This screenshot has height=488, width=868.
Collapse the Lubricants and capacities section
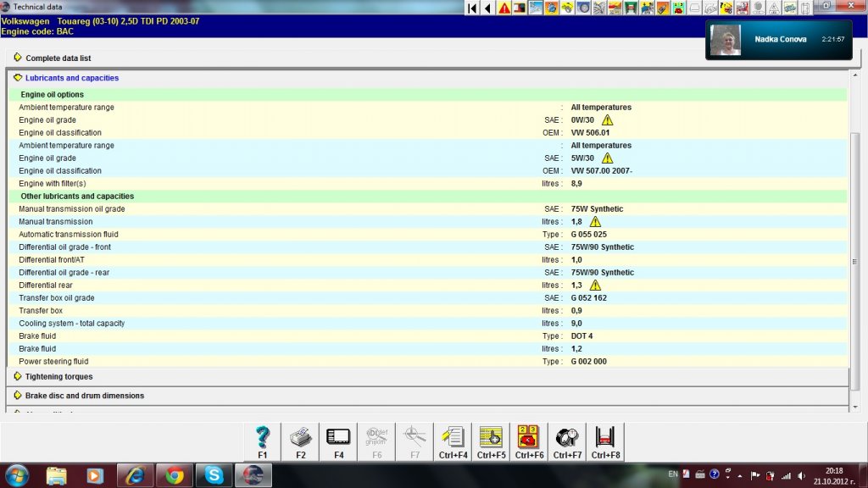pyautogui.click(x=71, y=78)
